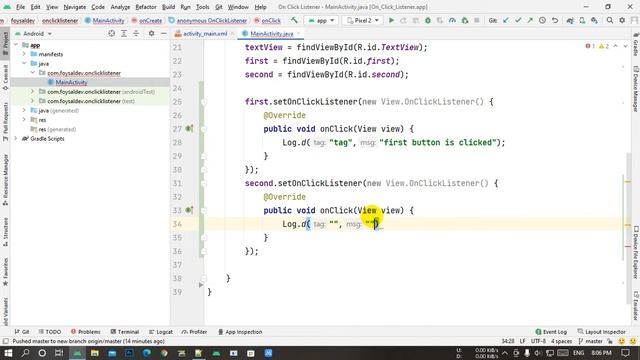Click Expand All icon in Project panel header
Viewport: 640px width, 360px height.
[x=124, y=33]
